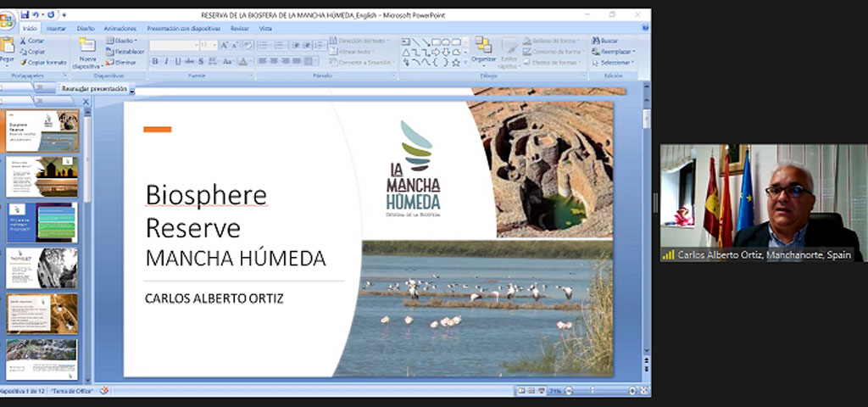Switch to the Animaciones tab
This screenshot has width=868, height=407.
(120, 28)
